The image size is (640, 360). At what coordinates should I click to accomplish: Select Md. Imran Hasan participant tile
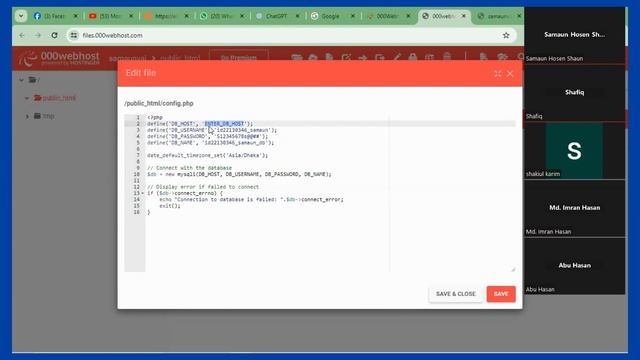(x=574, y=209)
